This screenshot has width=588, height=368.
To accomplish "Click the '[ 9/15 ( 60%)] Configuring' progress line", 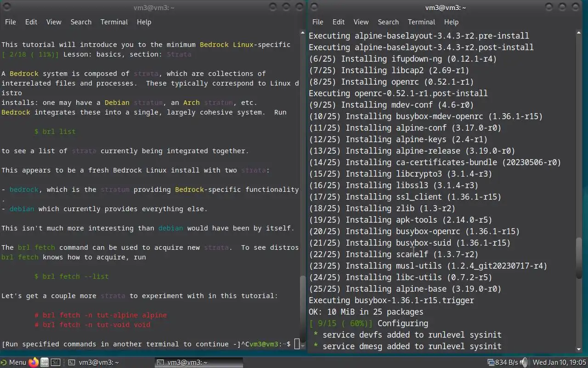I will click(x=368, y=323).
